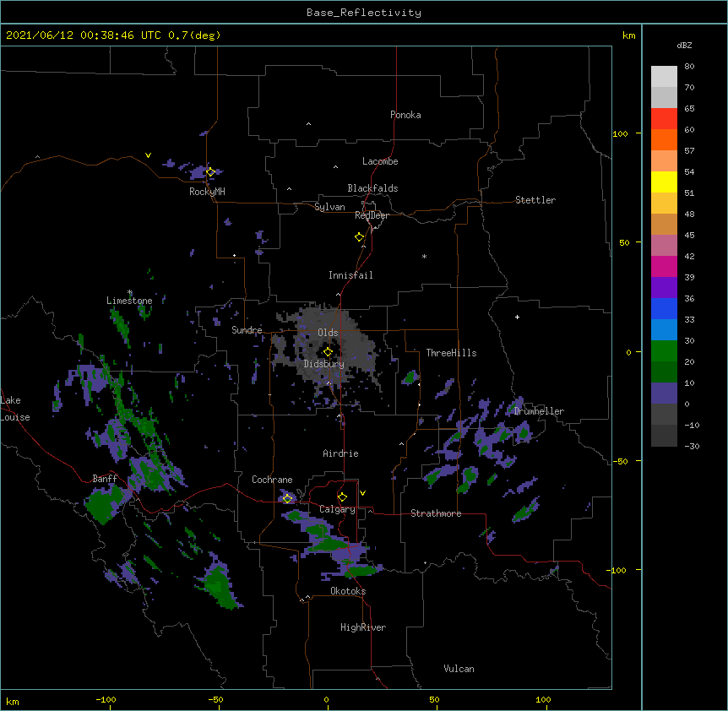Select the bright green 20-30 dBZ swatch
The height and width of the screenshot is (711, 728).
(664, 351)
